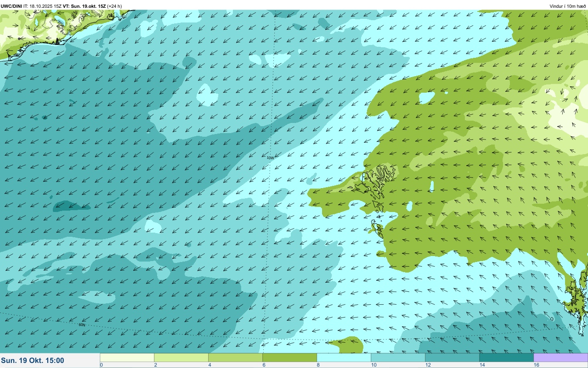This screenshot has width=588, height=368.
Task: Click the legend value '4'
Action: tap(210, 365)
